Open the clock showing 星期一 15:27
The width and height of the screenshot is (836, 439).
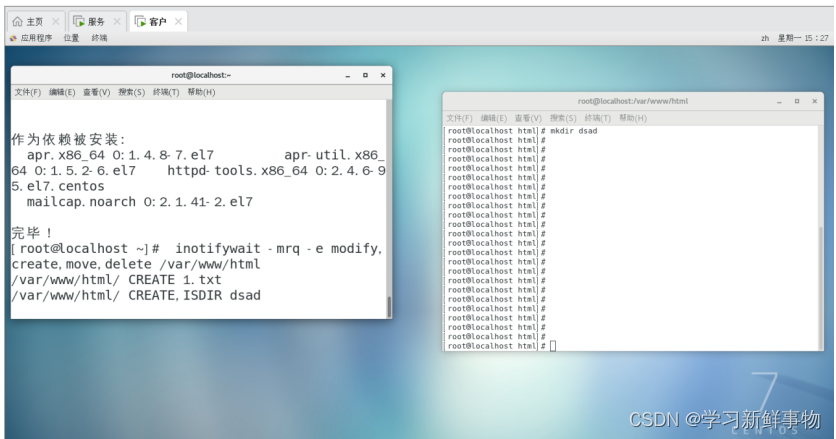(803, 38)
